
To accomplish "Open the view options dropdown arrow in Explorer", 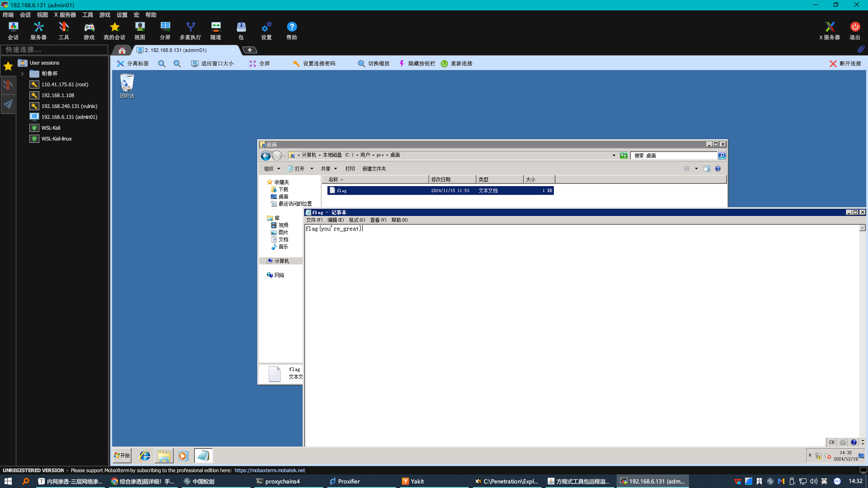I will pos(696,169).
